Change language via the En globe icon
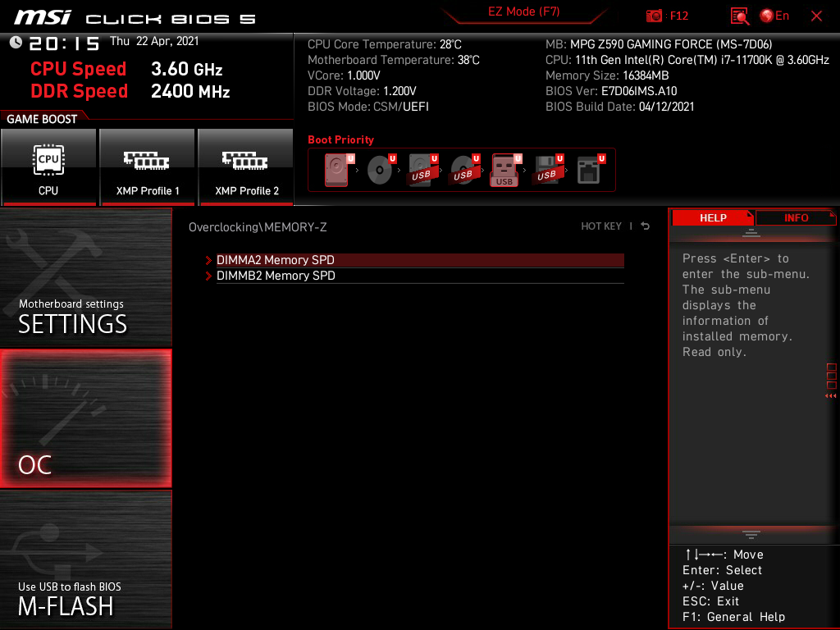 (774, 16)
